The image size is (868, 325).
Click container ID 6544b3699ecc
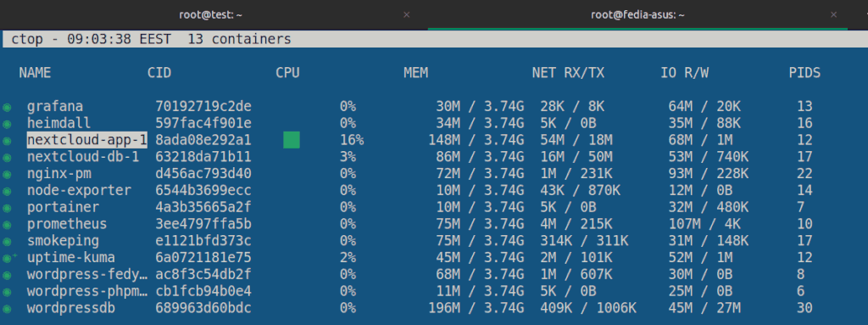pos(203,190)
